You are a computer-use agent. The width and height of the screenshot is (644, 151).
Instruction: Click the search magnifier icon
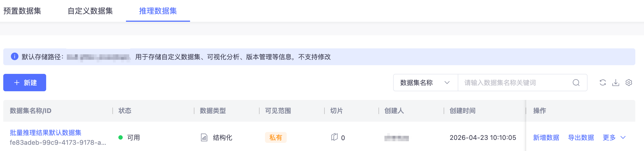(x=576, y=83)
